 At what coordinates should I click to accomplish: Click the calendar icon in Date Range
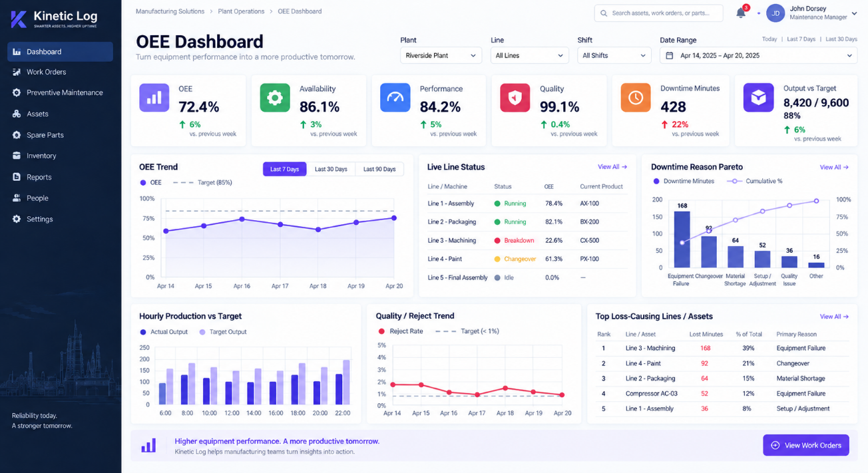click(x=670, y=56)
